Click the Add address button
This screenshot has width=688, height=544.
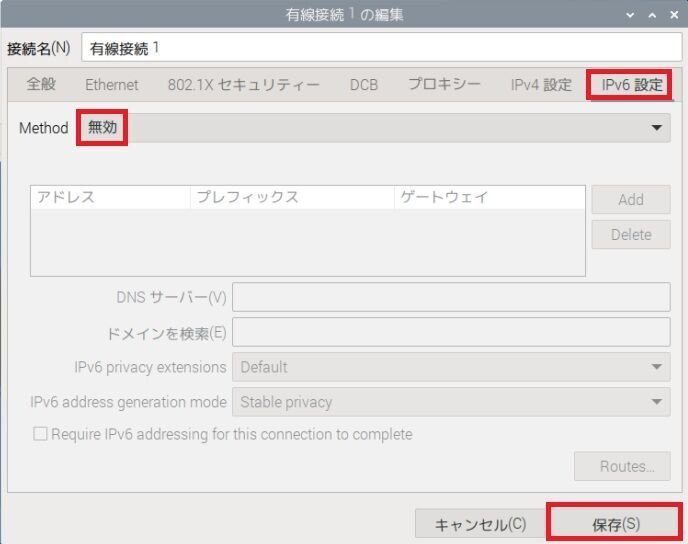631,200
